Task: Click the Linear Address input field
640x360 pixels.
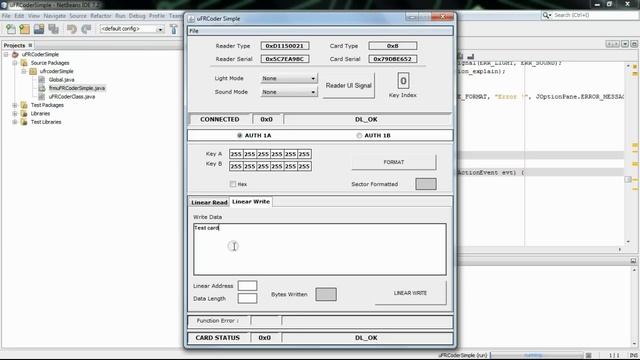Action: click(247, 285)
